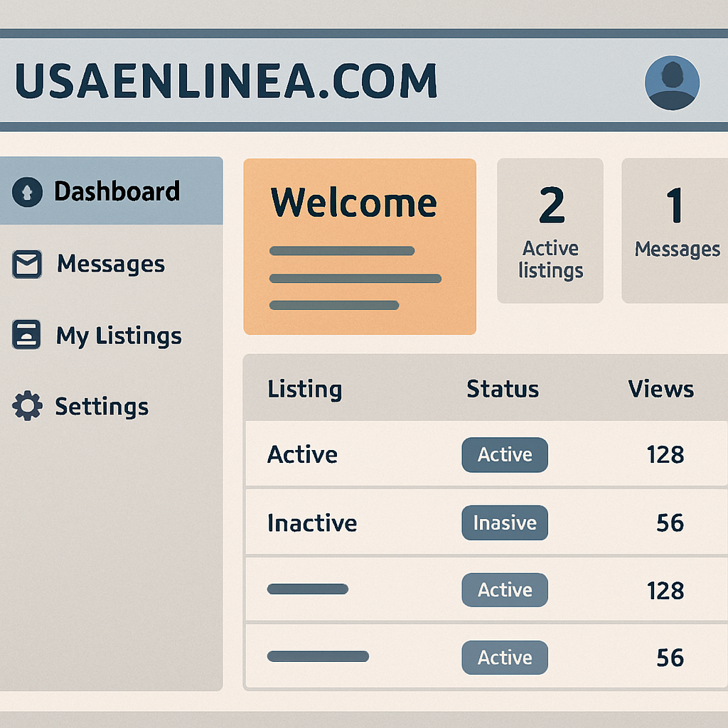Select the orange Welcome card
728x728 pixels.
point(359,246)
